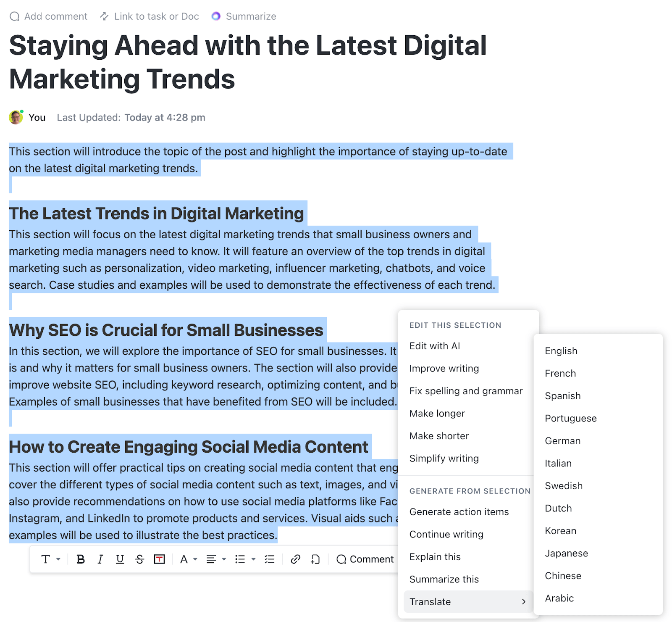This screenshot has width=672, height=622.
Task: Insert a hyperlink using link icon
Action: 295,559
